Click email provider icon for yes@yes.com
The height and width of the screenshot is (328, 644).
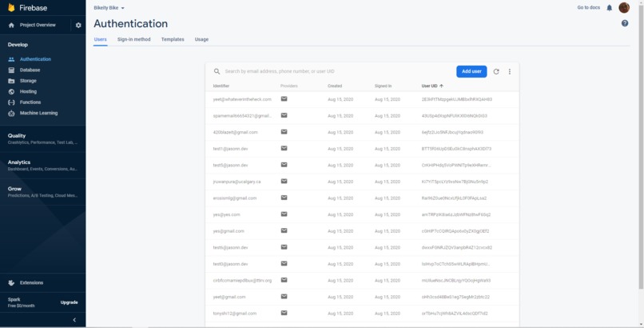(x=284, y=214)
